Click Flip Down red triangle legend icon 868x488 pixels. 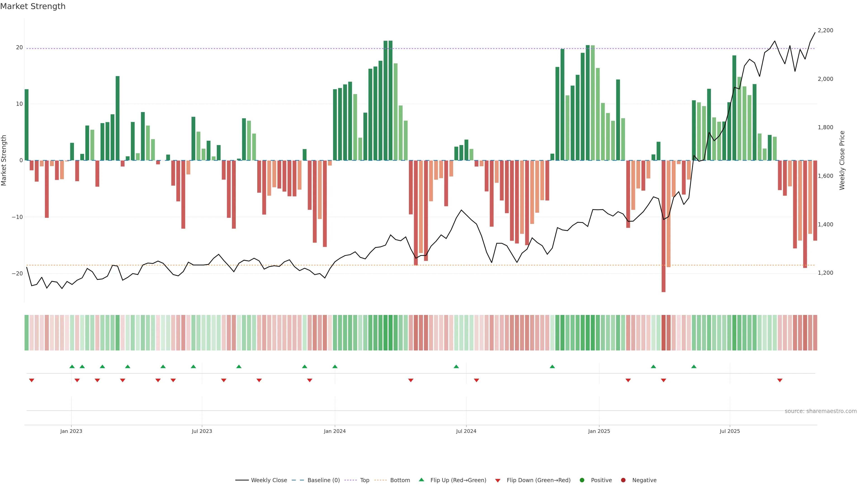497,480
